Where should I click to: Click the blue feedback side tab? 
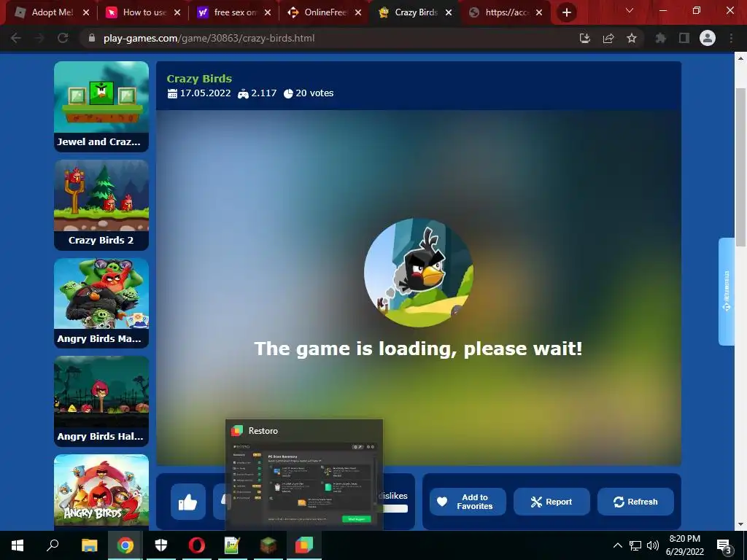tap(726, 292)
